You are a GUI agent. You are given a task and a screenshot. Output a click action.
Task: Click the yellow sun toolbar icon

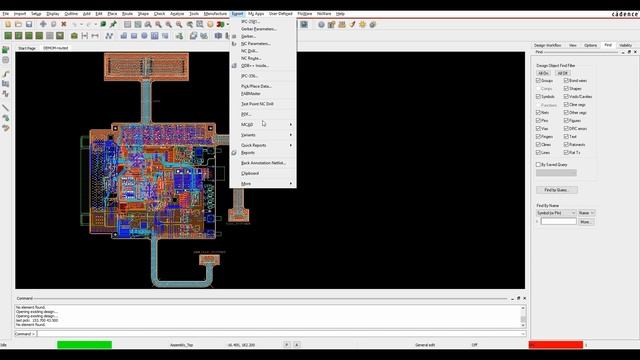click(x=362, y=24)
